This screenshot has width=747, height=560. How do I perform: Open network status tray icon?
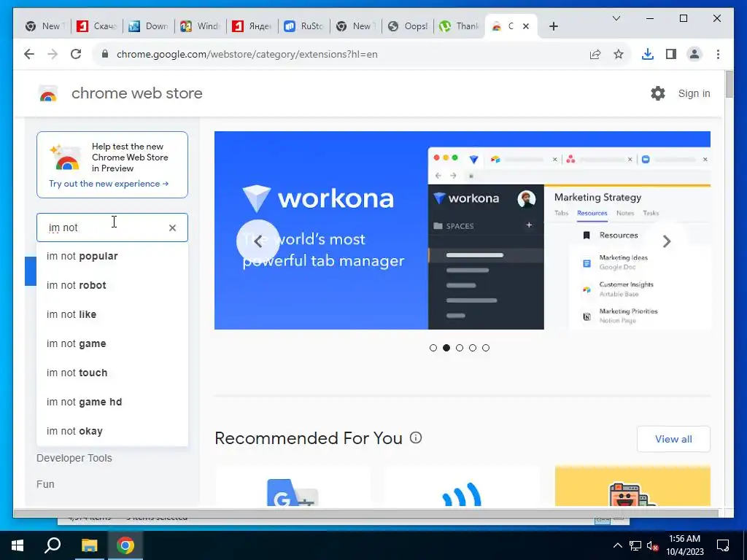(x=635, y=545)
